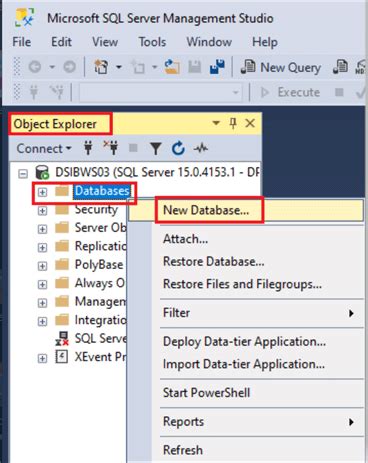Open the Help menu

click(265, 42)
